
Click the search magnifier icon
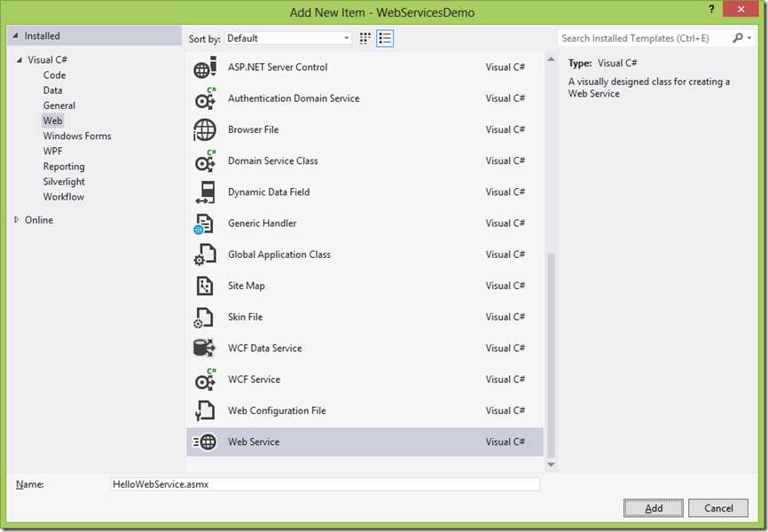click(x=737, y=38)
